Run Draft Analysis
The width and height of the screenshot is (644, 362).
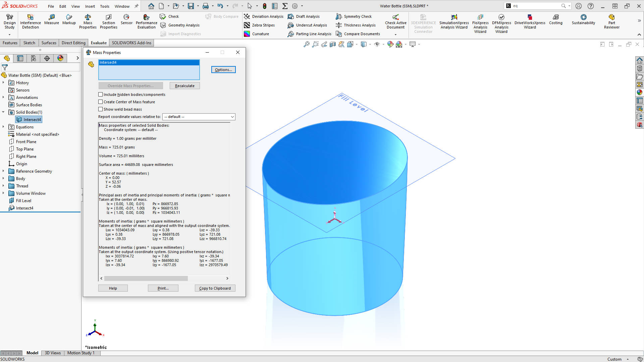(x=304, y=16)
